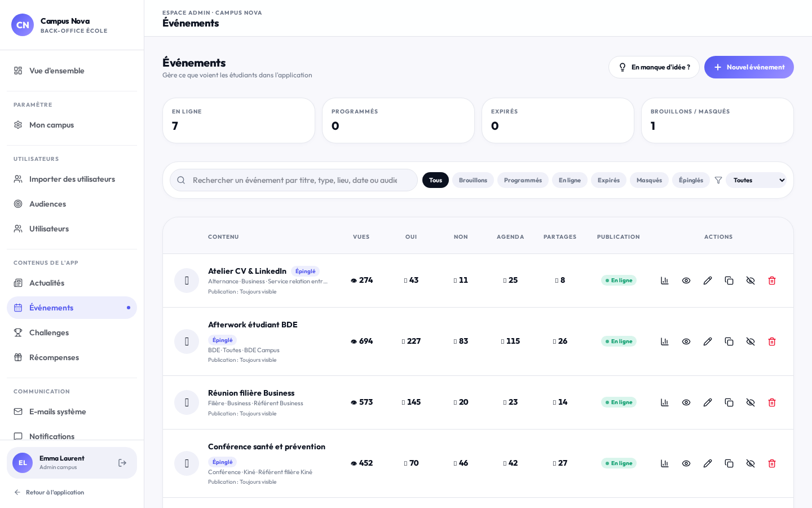Screen dimensions: 812x508
Task: Select the Tous filter chip
Action: pyautogui.click(x=435, y=180)
